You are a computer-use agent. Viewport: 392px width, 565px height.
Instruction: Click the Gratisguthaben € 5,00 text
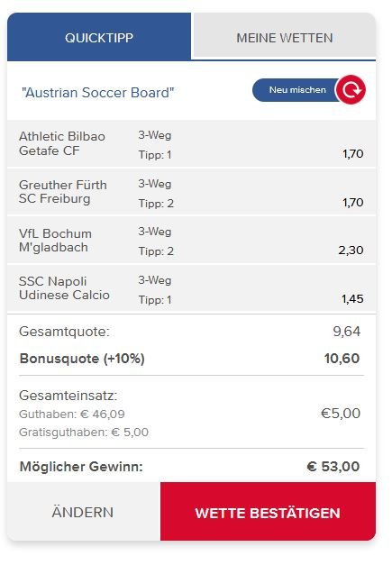pyautogui.click(x=84, y=432)
